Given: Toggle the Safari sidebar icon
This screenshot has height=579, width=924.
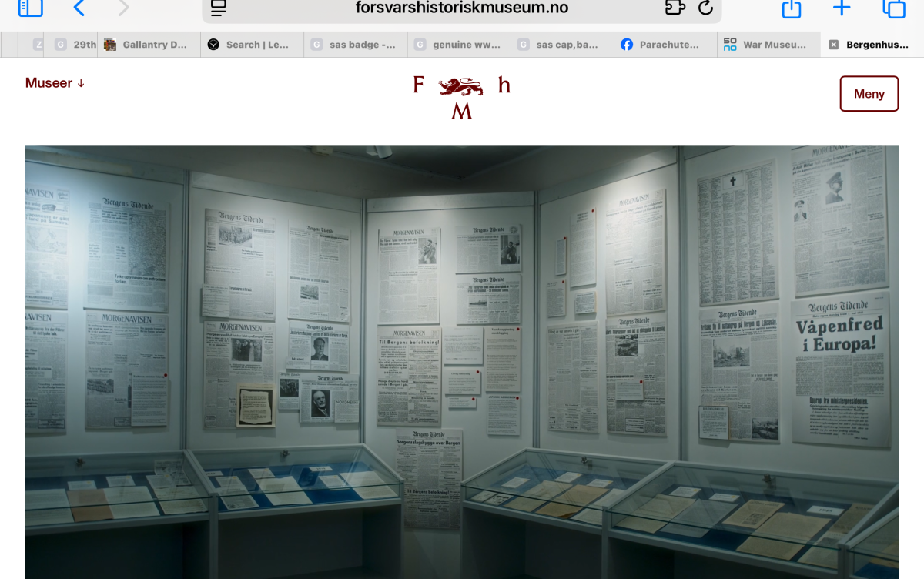Looking at the screenshot, I should click(x=31, y=9).
